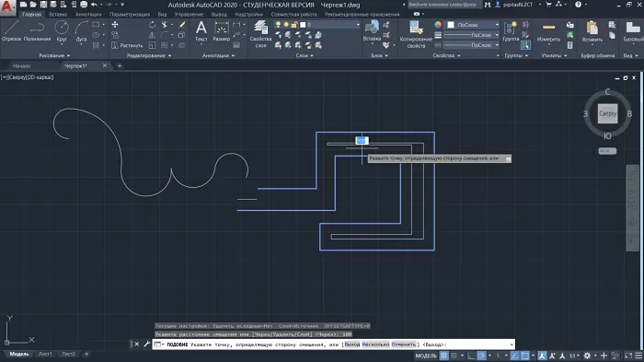Toggle the layer lock icon

[x=294, y=25]
